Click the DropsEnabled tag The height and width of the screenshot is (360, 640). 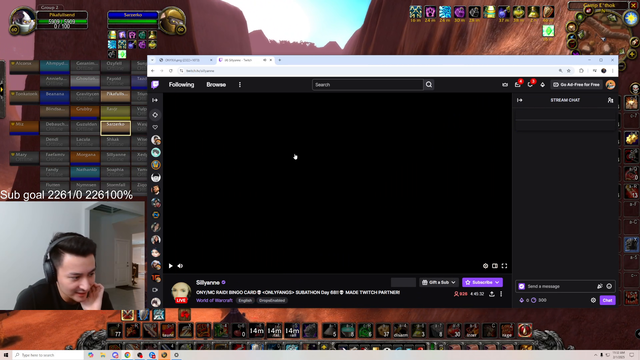coord(272,300)
